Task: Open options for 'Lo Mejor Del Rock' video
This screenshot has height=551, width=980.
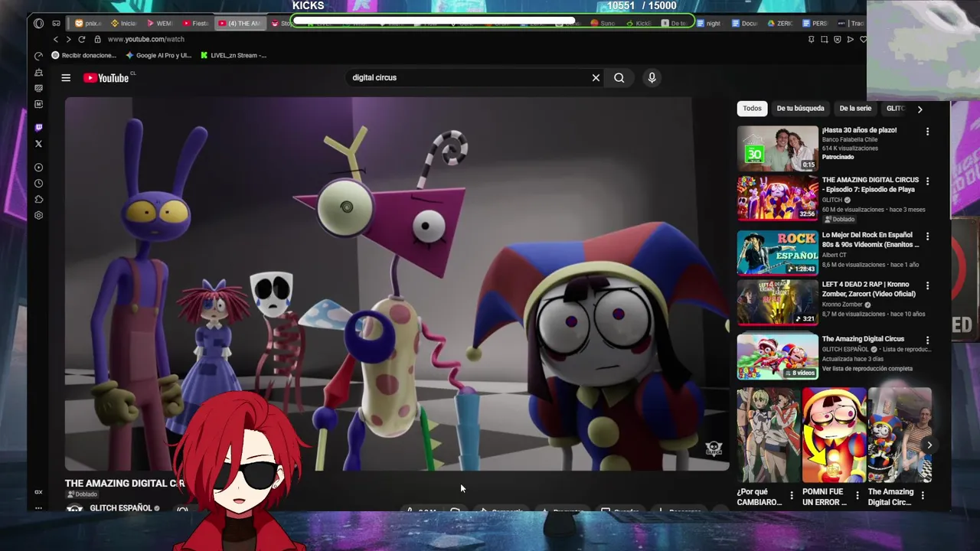Action: point(927,236)
